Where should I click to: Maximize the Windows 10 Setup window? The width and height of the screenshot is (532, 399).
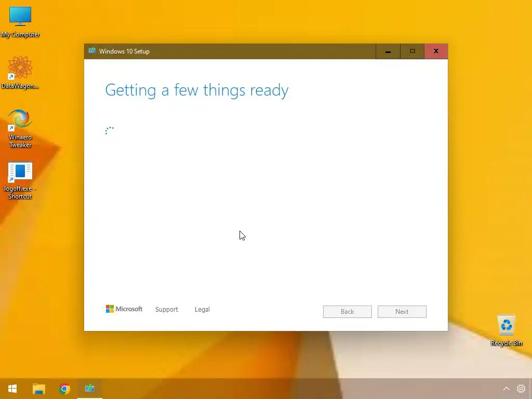click(x=412, y=51)
